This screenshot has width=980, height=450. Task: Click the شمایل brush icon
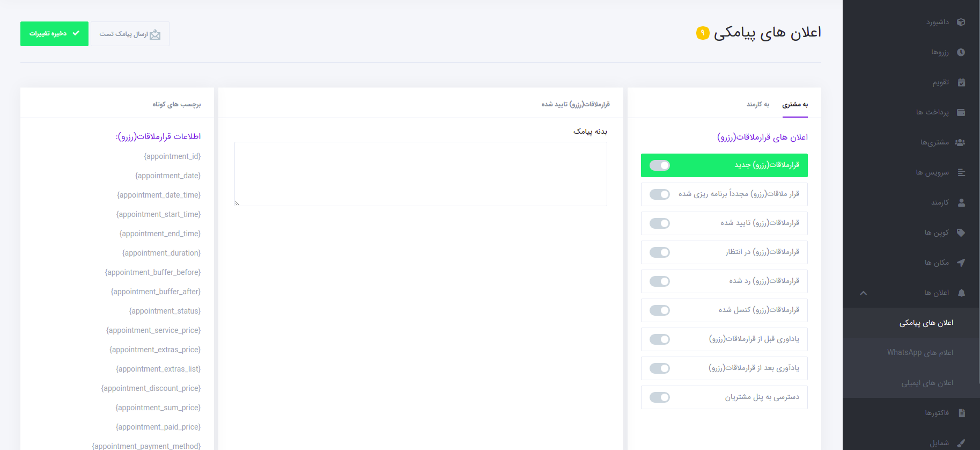pyautogui.click(x=961, y=443)
